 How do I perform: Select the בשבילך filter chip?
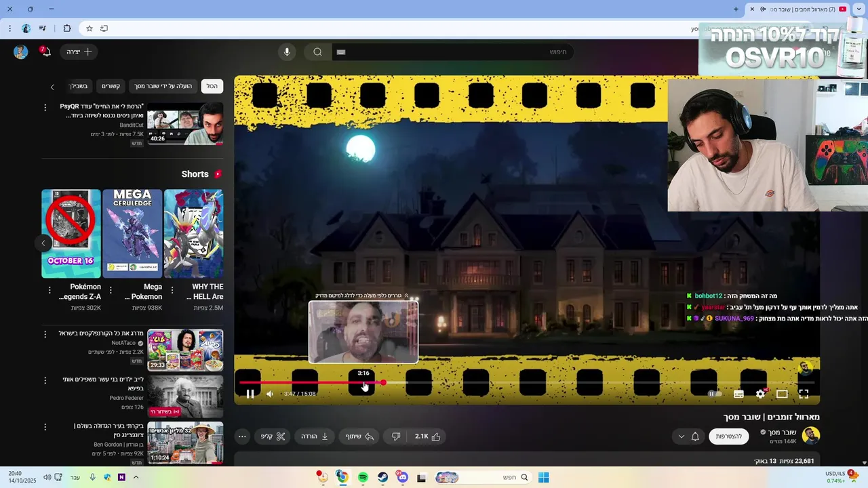pyautogui.click(x=79, y=86)
